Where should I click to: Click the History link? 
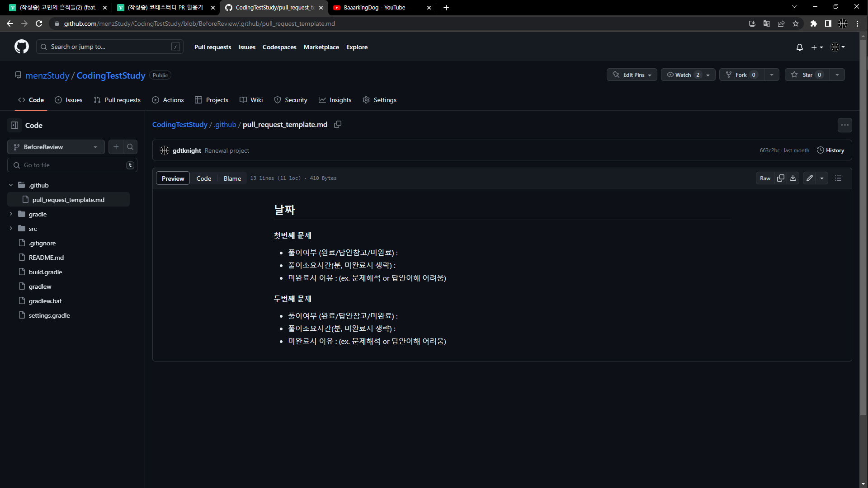[x=830, y=150]
